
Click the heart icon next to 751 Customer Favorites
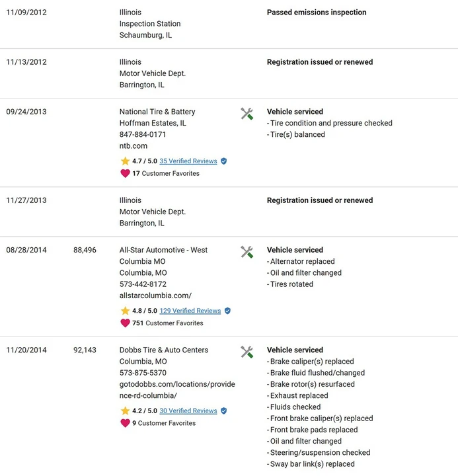tap(125, 323)
